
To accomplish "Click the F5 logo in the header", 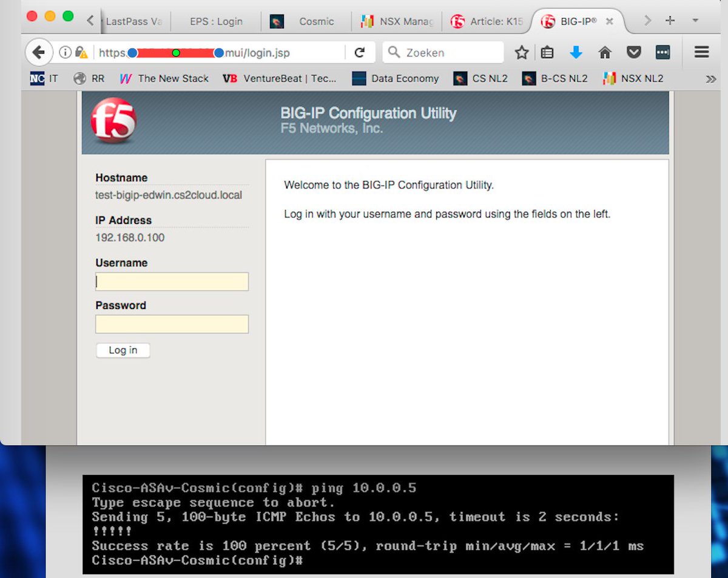I will point(113,121).
